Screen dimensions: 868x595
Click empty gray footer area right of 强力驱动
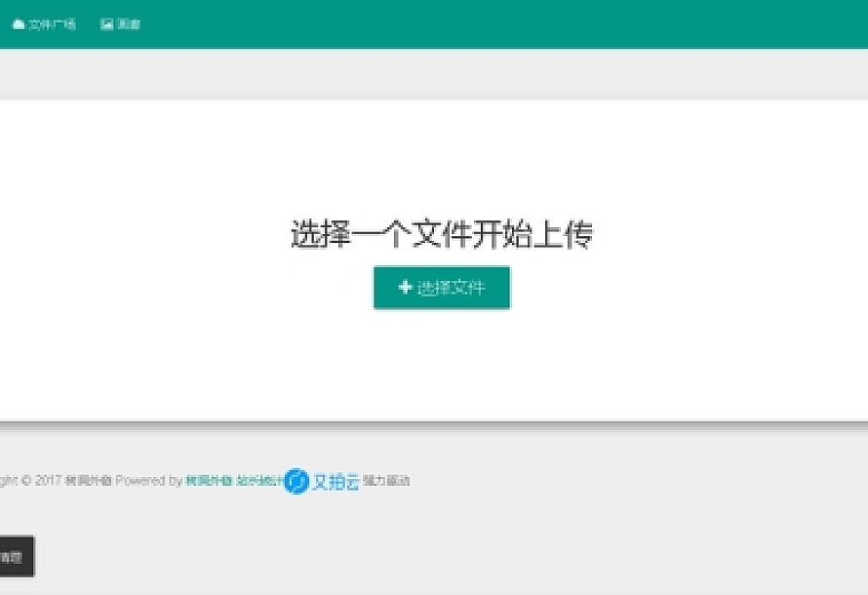(634, 481)
